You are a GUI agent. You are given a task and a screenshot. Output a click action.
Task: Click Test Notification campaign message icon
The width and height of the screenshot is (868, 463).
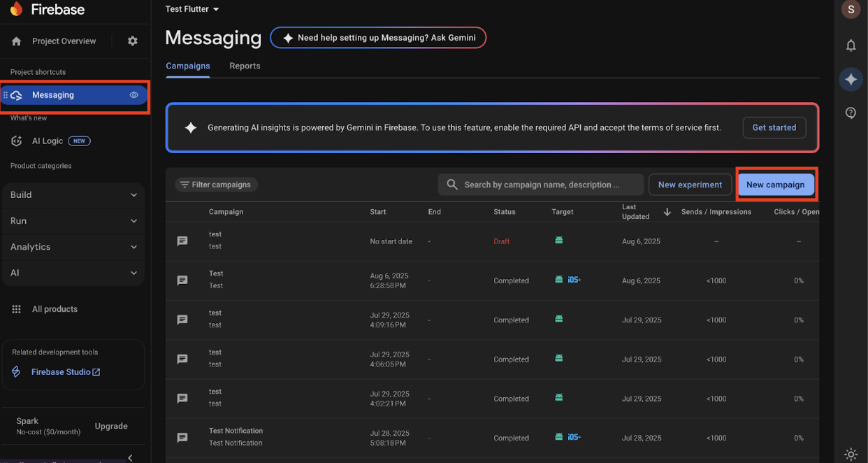click(x=182, y=438)
